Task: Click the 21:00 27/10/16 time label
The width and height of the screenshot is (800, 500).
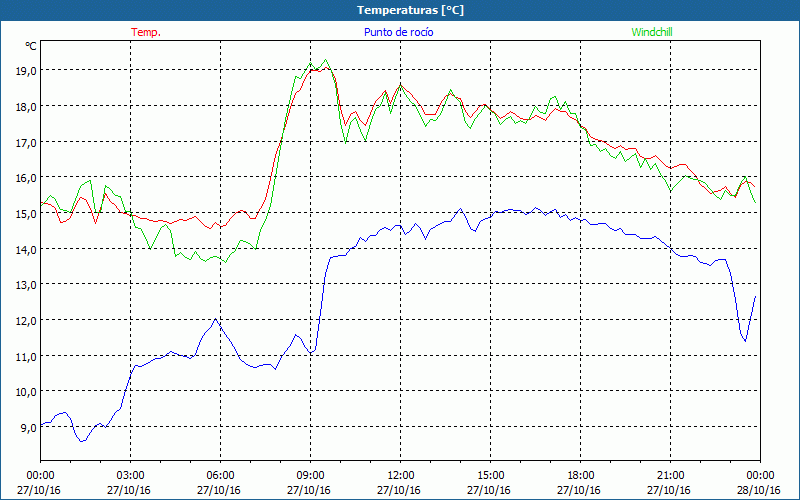Action: click(x=669, y=483)
